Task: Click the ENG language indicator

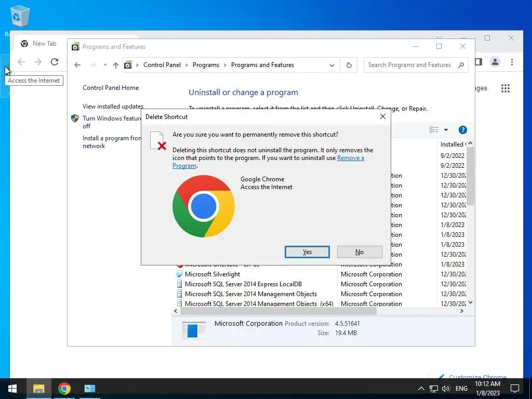Action: point(461,389)
